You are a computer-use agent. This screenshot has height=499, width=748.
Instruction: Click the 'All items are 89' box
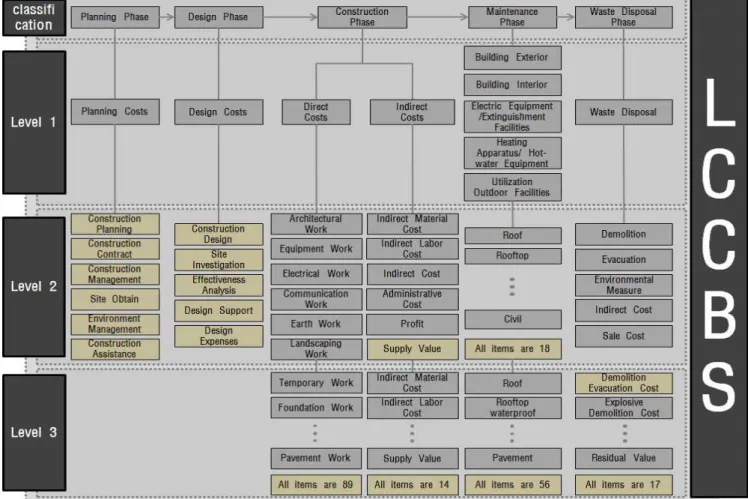316,485
